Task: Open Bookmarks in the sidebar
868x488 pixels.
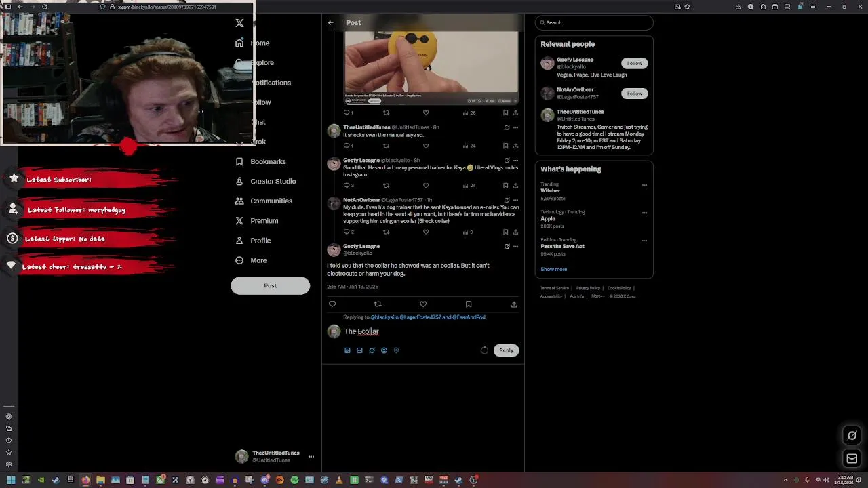Action: point(260,161)
